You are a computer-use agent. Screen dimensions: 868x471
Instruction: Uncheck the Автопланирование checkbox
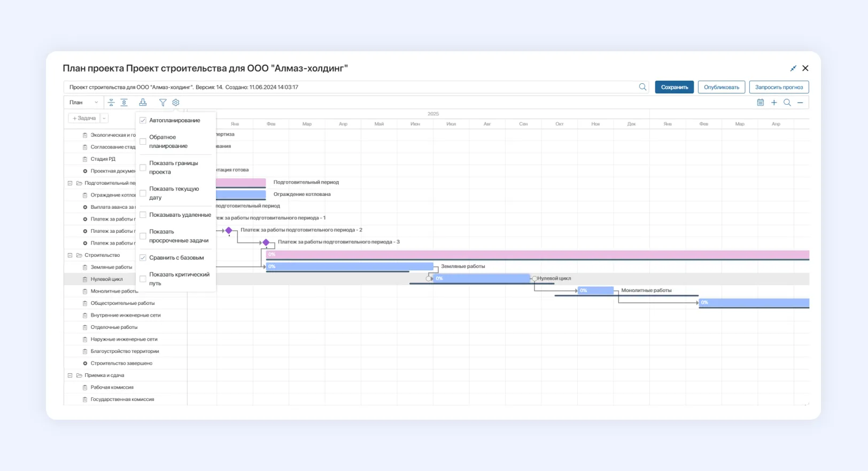click(143, 121)
